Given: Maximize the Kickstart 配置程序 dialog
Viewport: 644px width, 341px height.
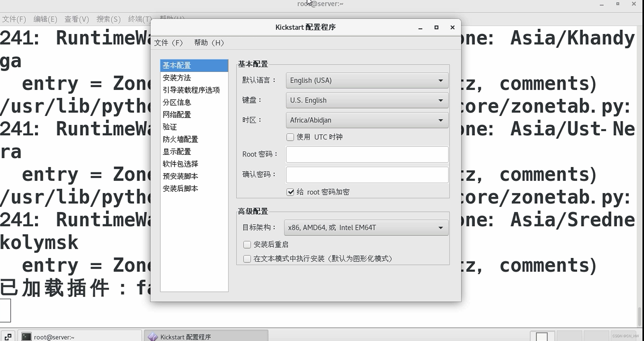Looking at the screenshot, I should tap(436, 27).
